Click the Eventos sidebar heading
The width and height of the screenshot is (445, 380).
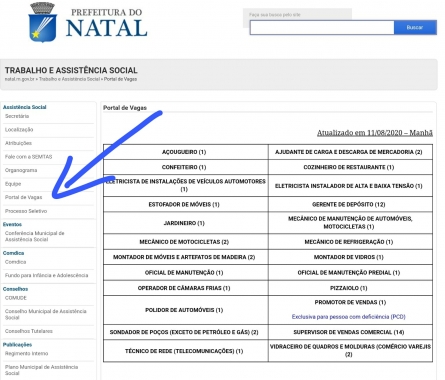pos(12,224)
